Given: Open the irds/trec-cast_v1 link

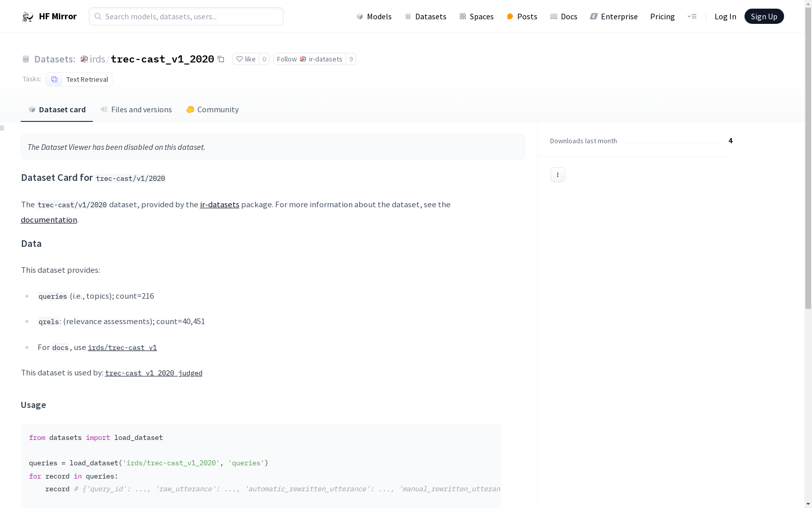Looking at the screenshot, I should pos(122,347).
